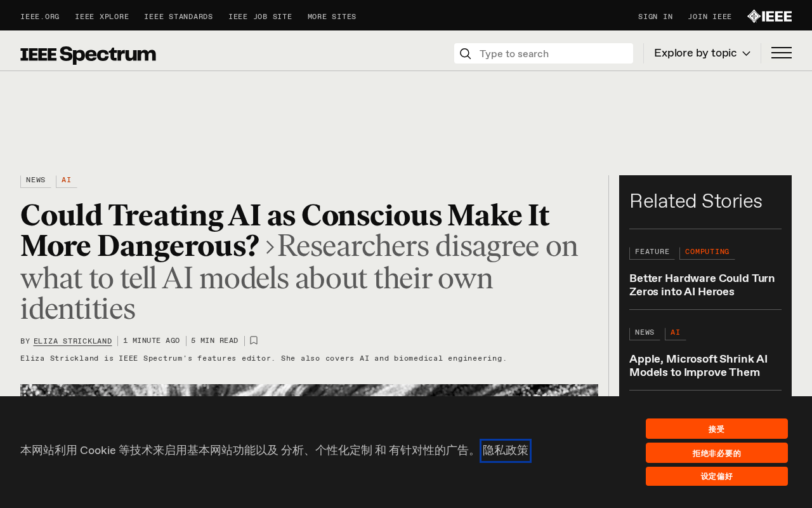Select the AI tag above the headline
The height and width of the screenshot is (508, 812).
coord(67,181)
